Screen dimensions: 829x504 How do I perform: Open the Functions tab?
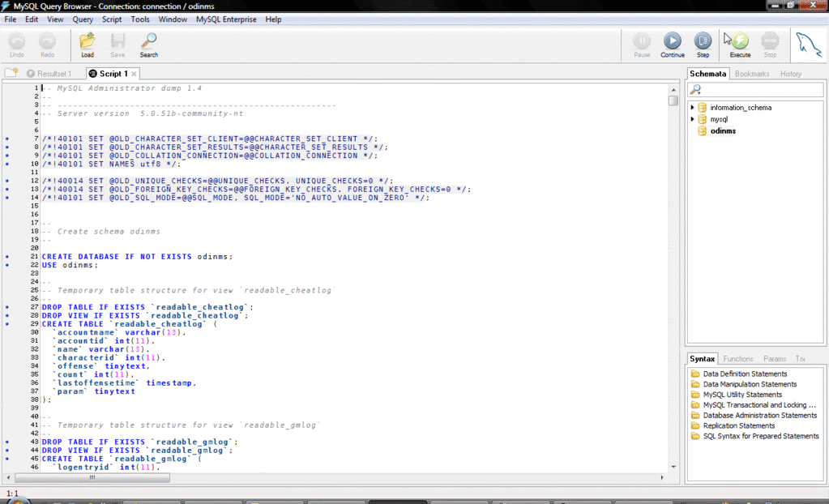tap(737, 358)
